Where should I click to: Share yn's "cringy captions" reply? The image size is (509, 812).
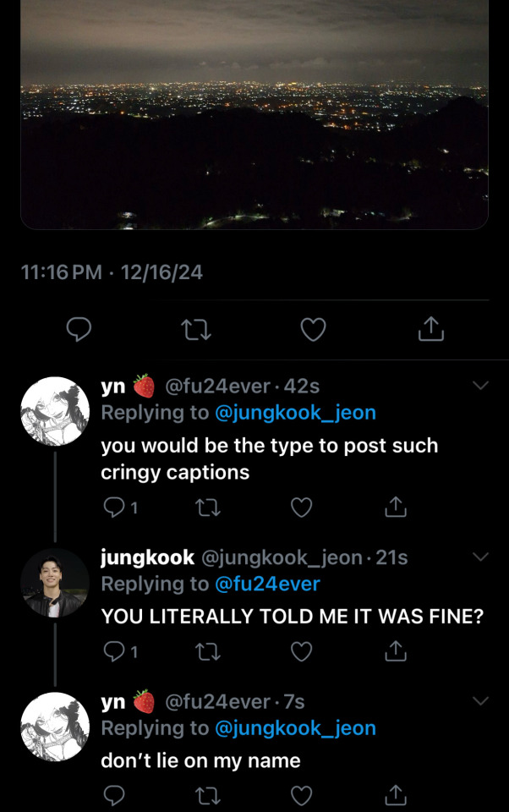point(396,507)
